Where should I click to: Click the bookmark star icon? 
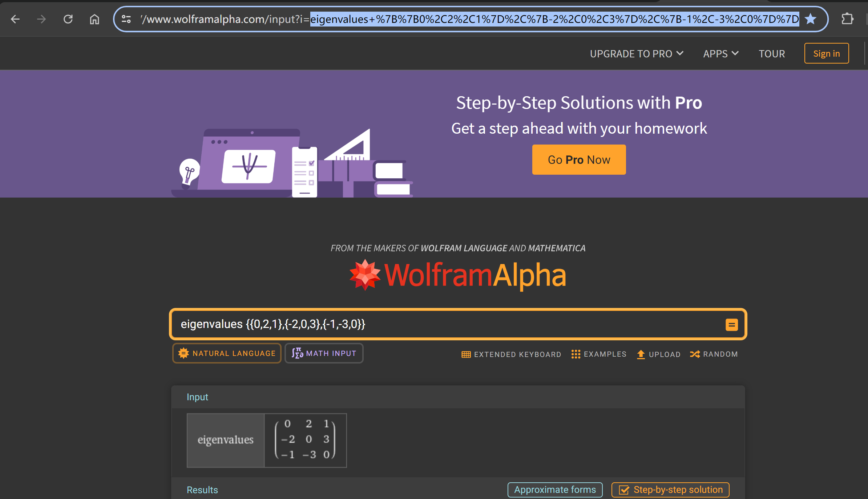pos(810,19)
